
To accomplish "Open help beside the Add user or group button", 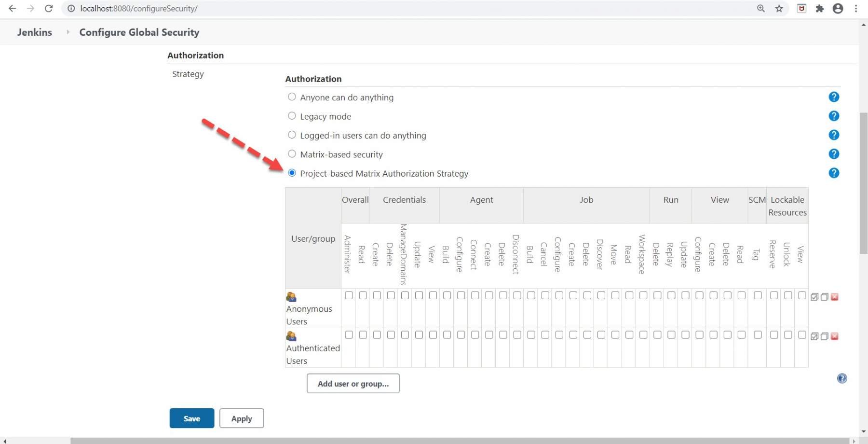I will click(x=841, y=378).
